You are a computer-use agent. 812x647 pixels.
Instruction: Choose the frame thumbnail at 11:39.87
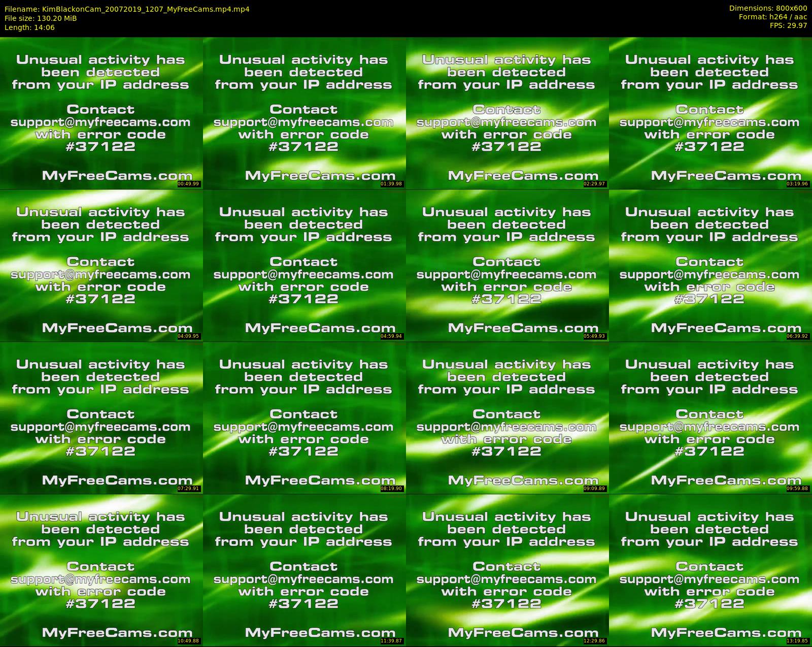pos(304,570)
